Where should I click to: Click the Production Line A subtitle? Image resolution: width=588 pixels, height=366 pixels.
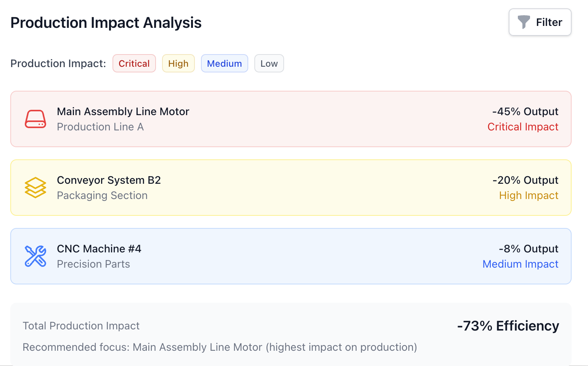pyautogui.click(x=100, y=127)
